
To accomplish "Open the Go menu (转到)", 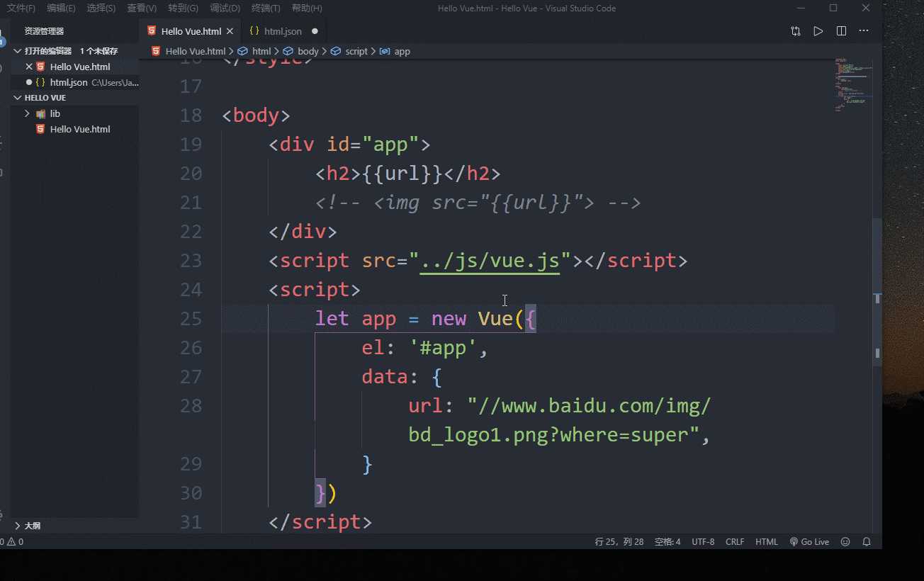I will click(x=184, y=9).
